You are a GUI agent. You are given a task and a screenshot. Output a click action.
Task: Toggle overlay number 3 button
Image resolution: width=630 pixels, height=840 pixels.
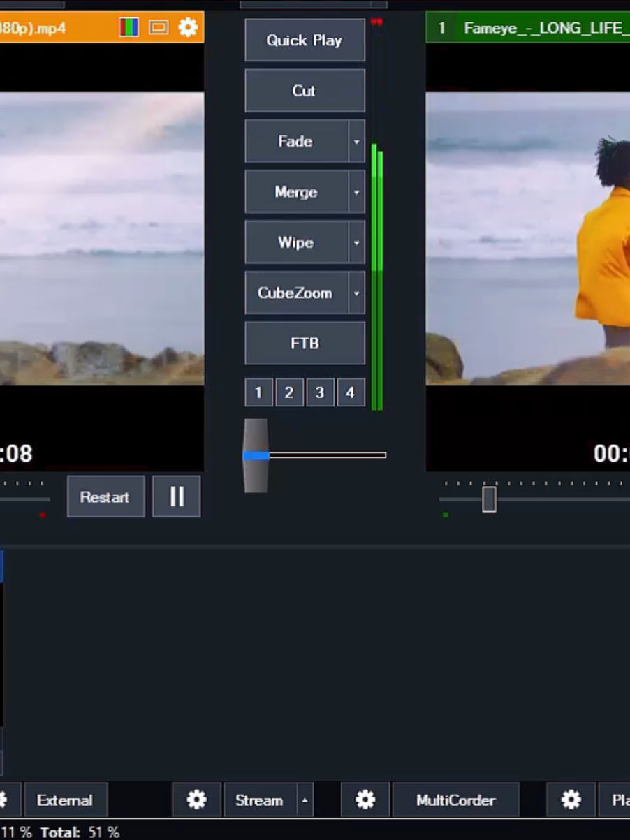coord(320,392)
